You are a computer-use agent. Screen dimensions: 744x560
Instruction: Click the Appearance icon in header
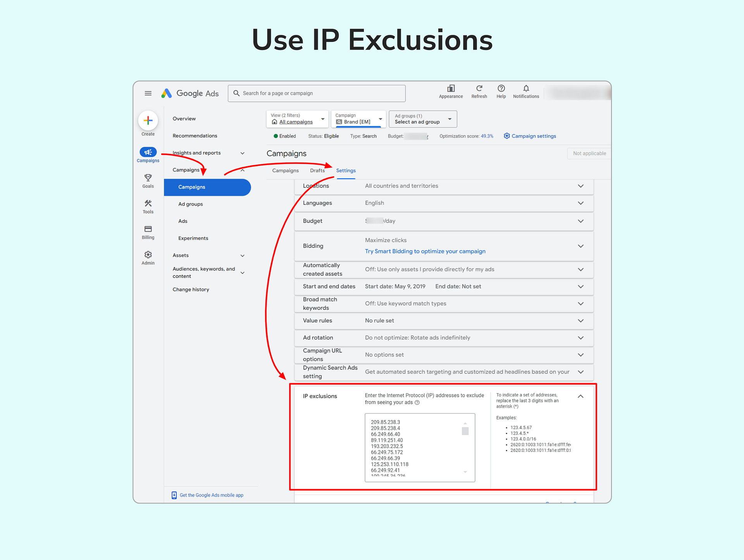[x=451, y=89]
